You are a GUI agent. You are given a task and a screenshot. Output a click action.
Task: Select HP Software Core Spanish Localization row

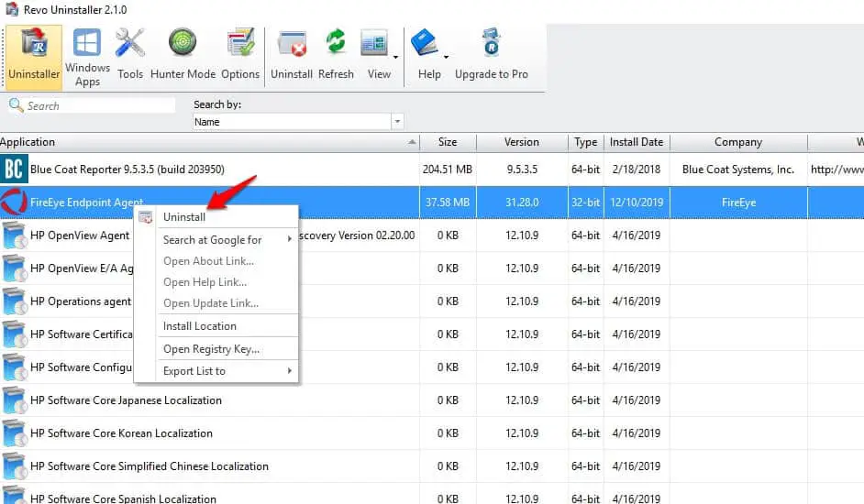pyautogui.click(x=432, y=495)
